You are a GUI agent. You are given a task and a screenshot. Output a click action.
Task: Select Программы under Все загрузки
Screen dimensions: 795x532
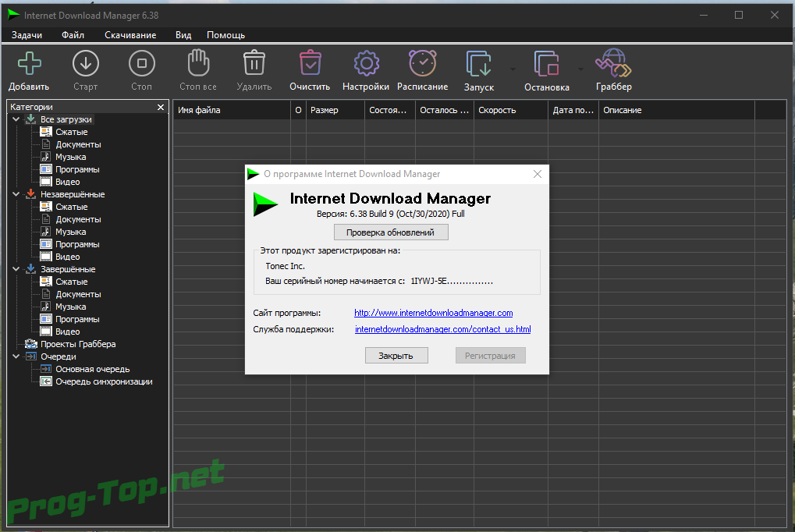coord(77,169)
